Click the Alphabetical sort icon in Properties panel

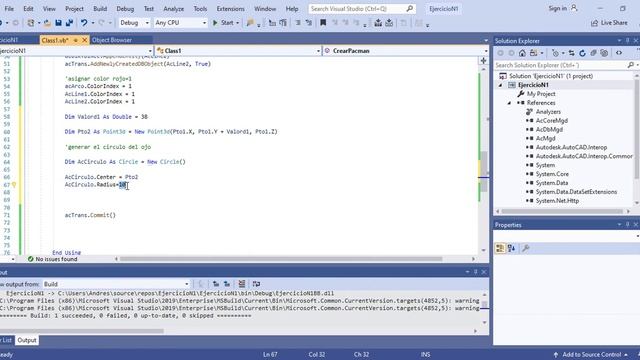(x=511, y=248)
